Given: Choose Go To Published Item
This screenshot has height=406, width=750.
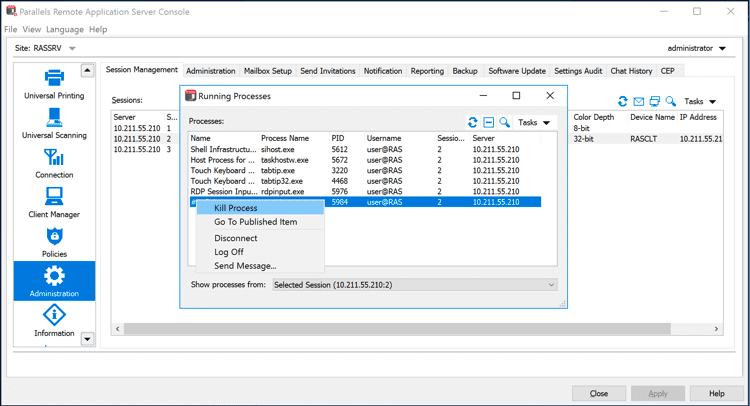Looking at the screenshot, I should pyautogui.click(x=260, y=222).
